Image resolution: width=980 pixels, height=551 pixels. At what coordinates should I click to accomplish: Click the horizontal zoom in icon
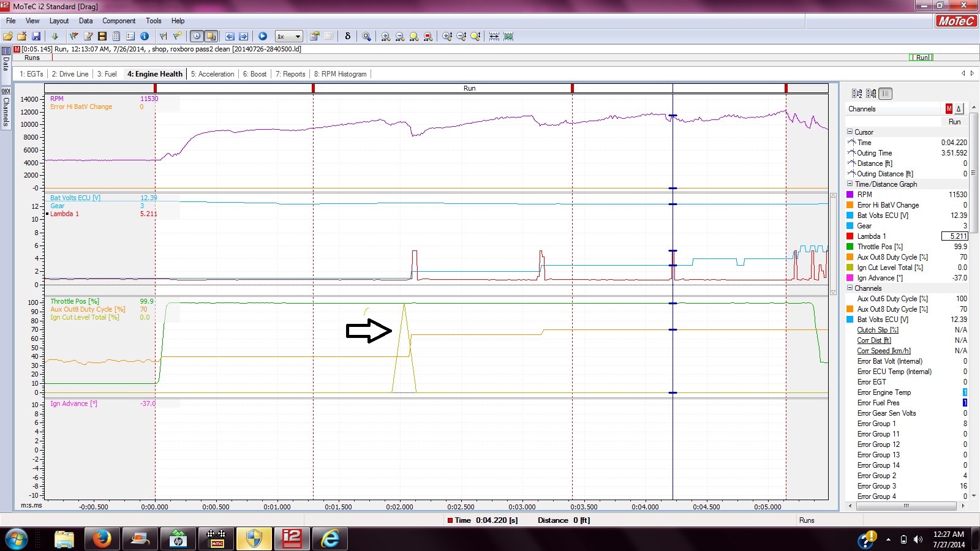click(386, 36)
